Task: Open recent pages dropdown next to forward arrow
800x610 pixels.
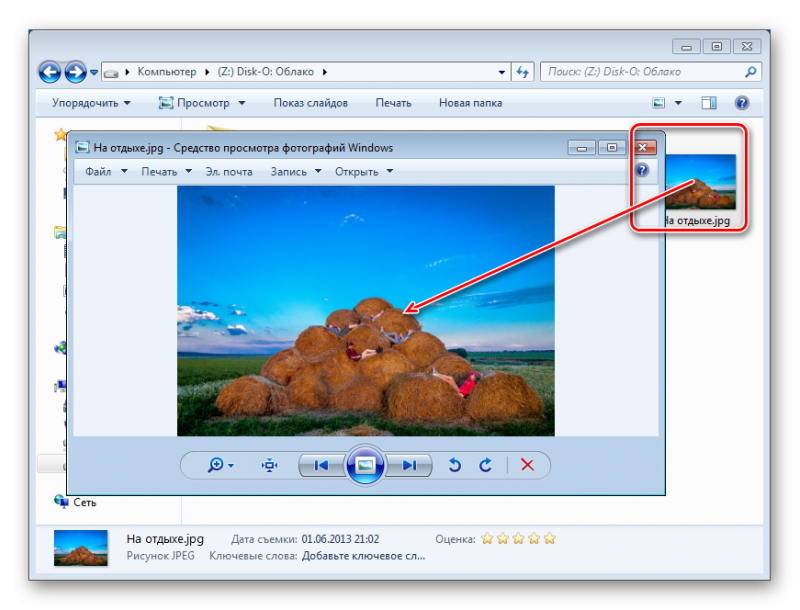Action: click(94, 72)
